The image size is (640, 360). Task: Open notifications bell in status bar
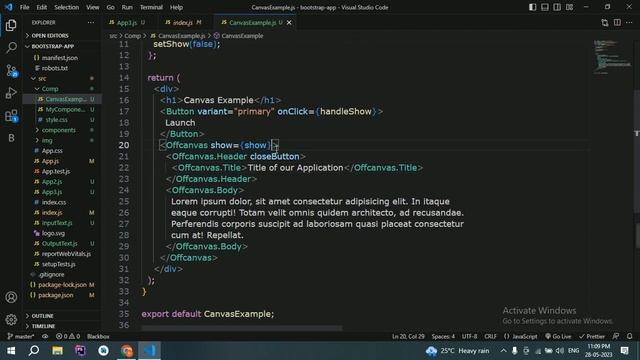pos(629,336)
